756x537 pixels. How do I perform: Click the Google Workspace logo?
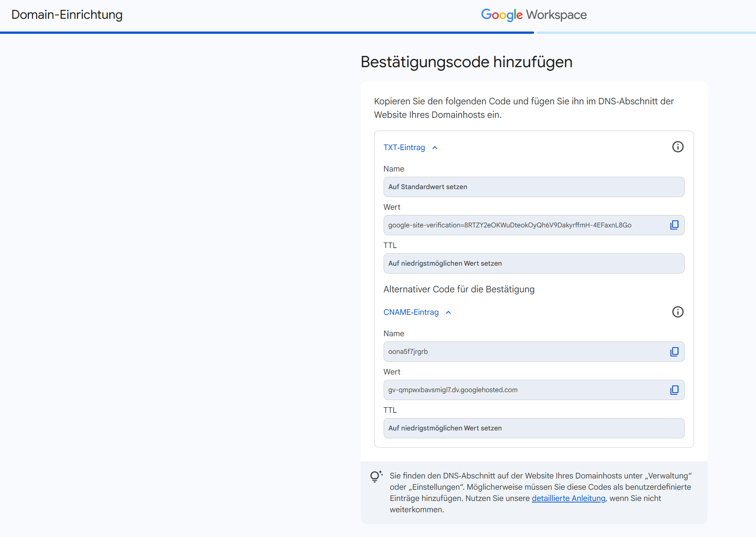click(x=533, y=15)
